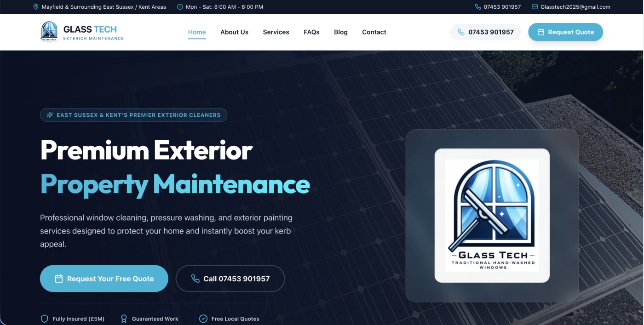The width and height of the screenshot is (644, 325).
Task: Open the About Us page
Action: pos(234,32)
